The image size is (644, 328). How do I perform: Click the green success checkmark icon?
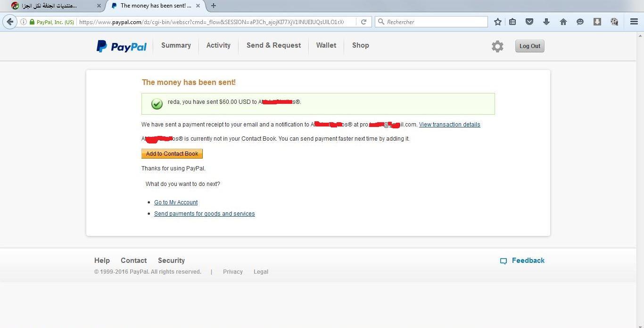click(157, 104)
